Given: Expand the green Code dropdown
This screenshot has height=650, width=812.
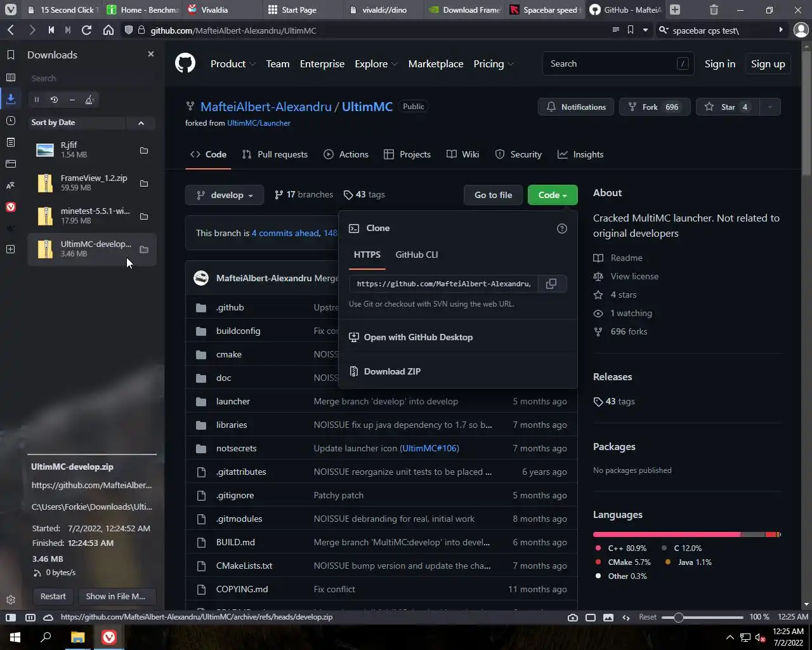Looking at the screenshot, I should 553,195.
